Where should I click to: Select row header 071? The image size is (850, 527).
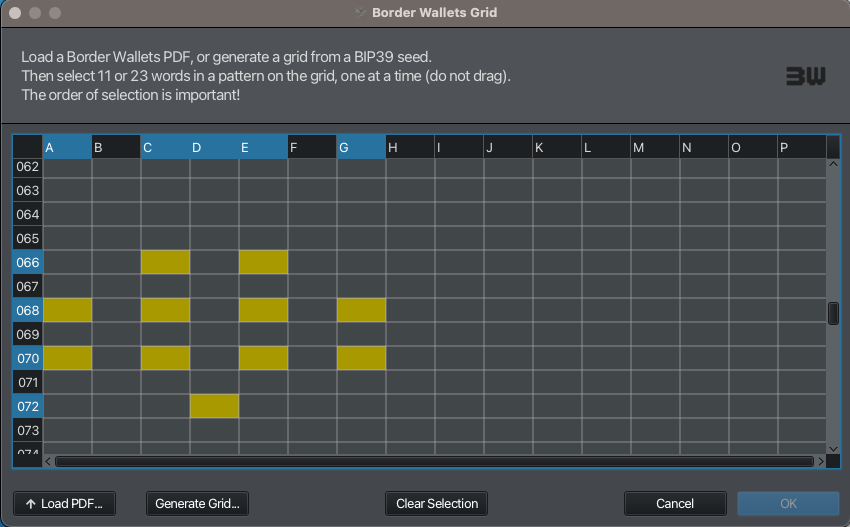coord(28,382)
